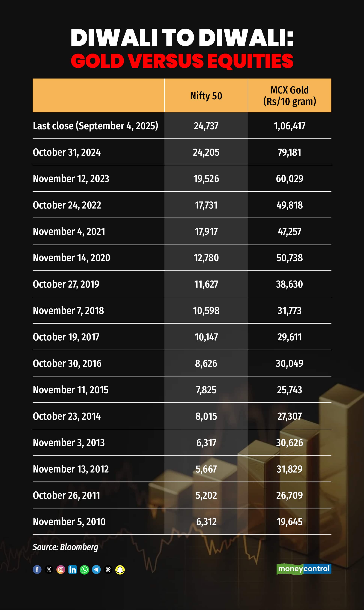Click the Threads icon
This screenshot has height=610, width=364.
[x=108, y=570]
